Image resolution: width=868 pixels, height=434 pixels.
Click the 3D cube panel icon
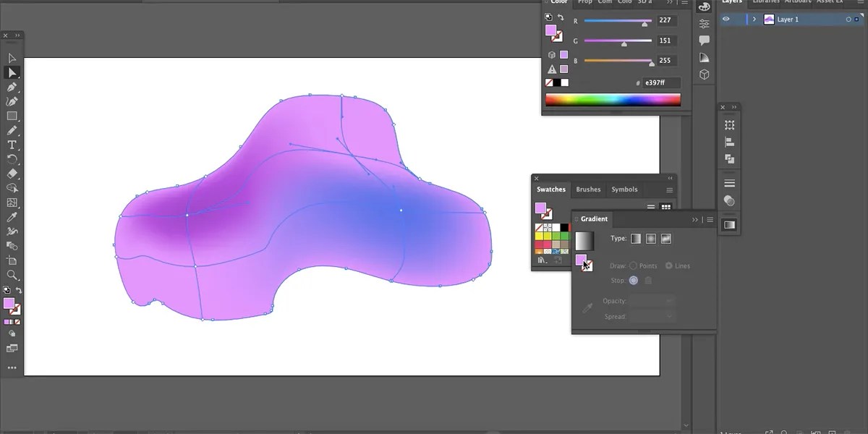[704, 74]
